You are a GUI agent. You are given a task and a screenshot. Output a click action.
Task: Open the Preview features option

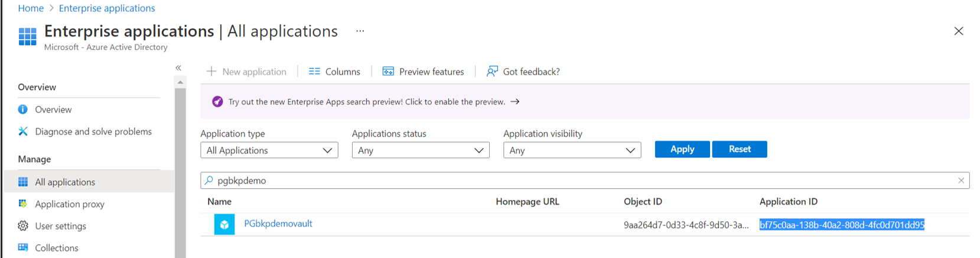423,72
